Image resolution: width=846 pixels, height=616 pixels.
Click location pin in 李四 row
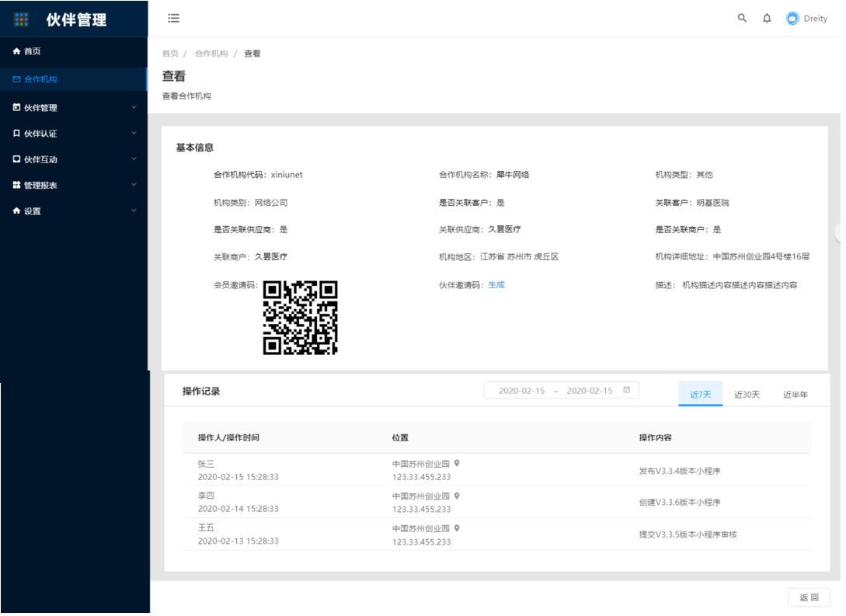pos(457,496)
